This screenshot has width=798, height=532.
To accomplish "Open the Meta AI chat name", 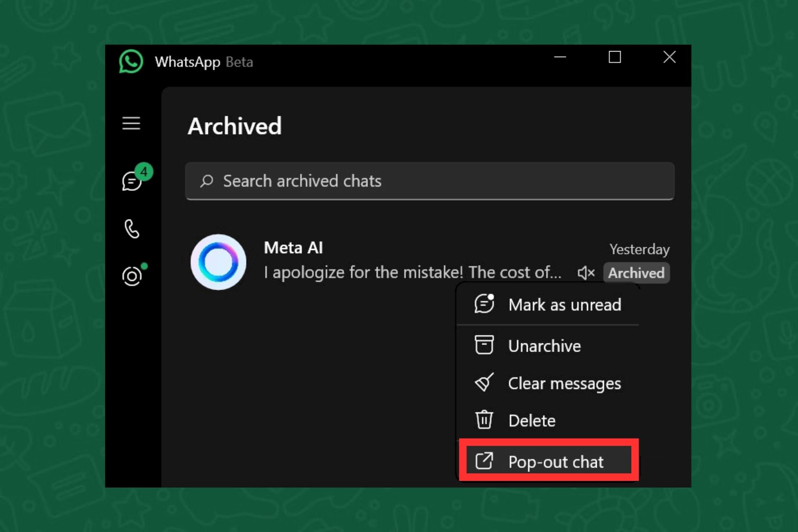I will [x=293, y=248].
